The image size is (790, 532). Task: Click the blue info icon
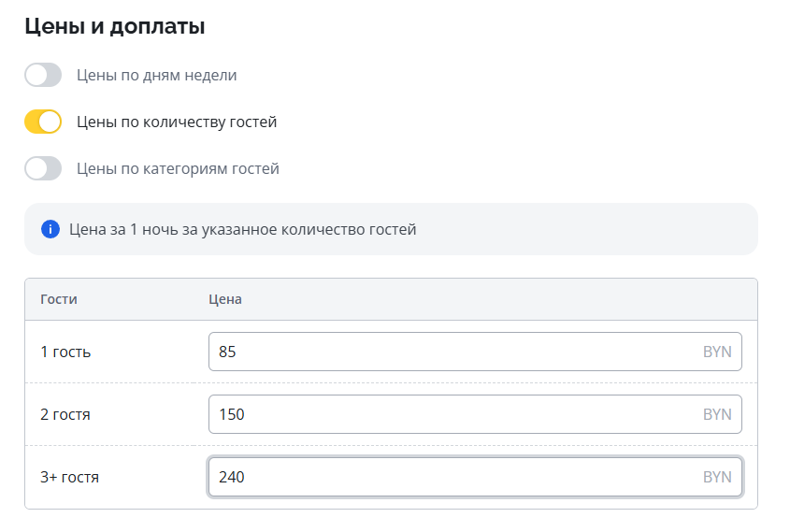tap(50, 229)
